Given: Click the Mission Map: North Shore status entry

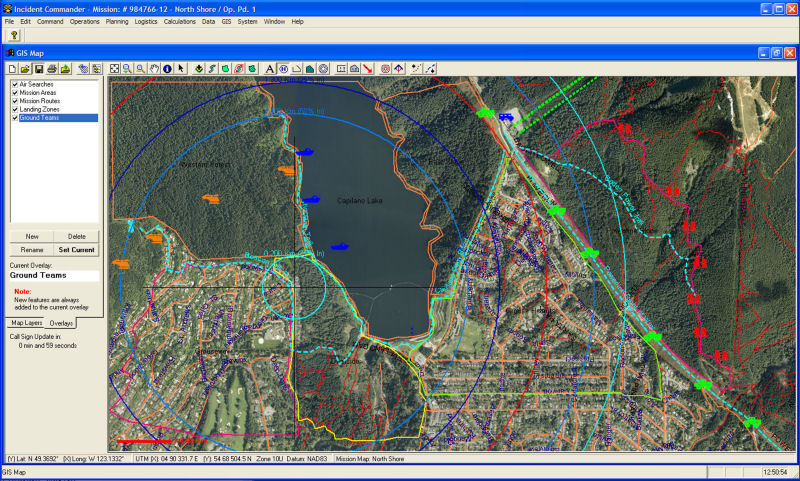Looking at the screenshot, I should coord(369,459).
